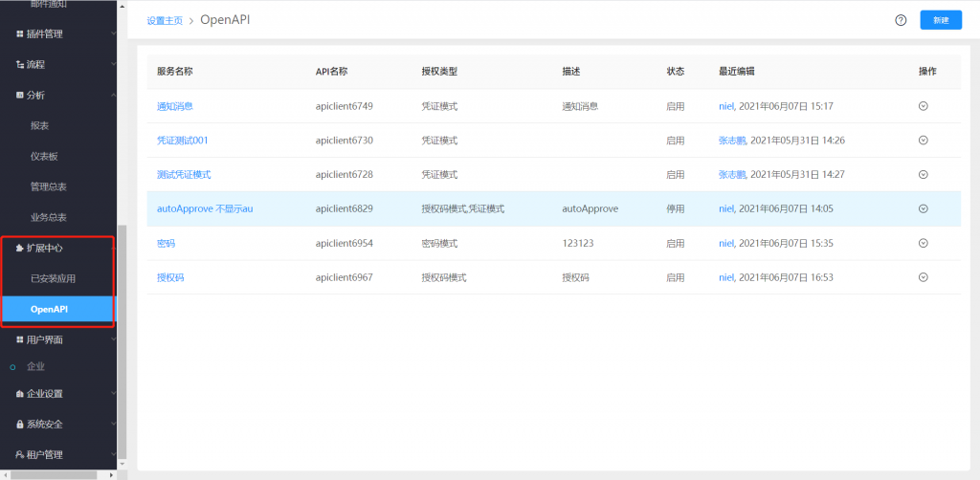Open 仪表板 under 分析 menu
This screenshot has width=980, height=480.
44,156
